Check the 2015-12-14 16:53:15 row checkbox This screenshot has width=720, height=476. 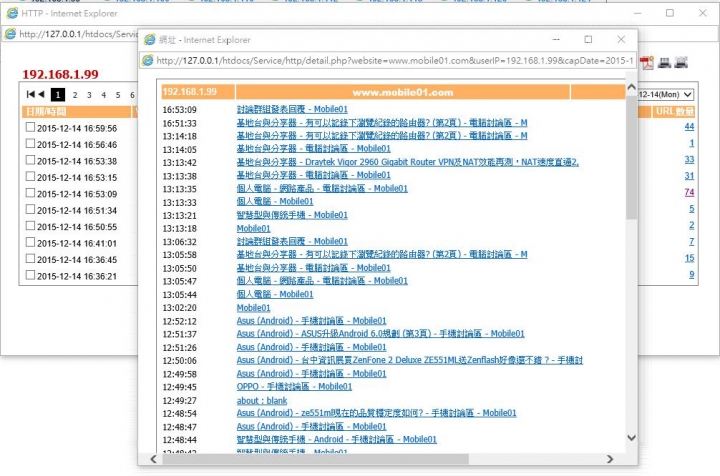click(x=30, y=176)
